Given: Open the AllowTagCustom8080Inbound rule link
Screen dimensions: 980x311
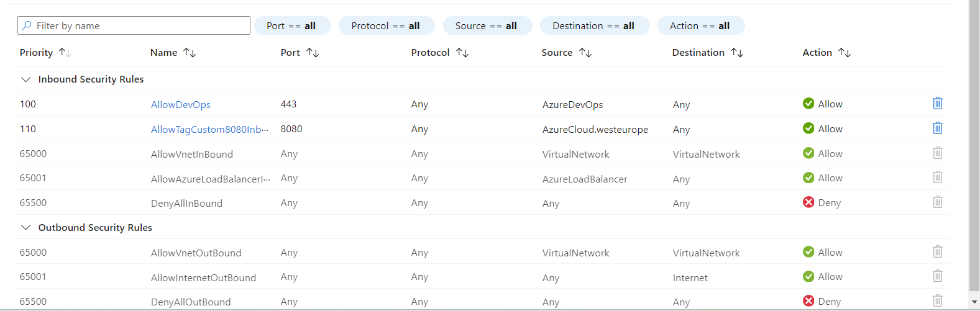Looking at the screenshot, I should [x=209, y=129].
